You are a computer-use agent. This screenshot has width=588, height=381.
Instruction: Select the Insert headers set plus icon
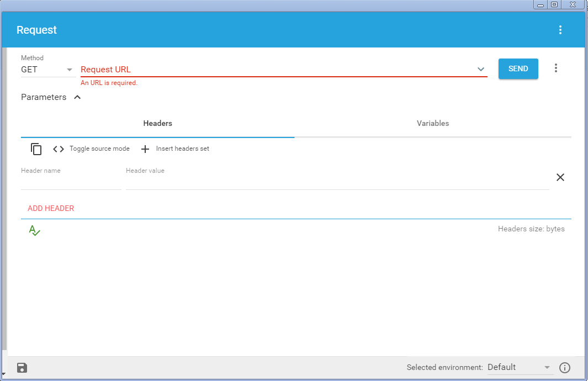(x=145, y=149)
